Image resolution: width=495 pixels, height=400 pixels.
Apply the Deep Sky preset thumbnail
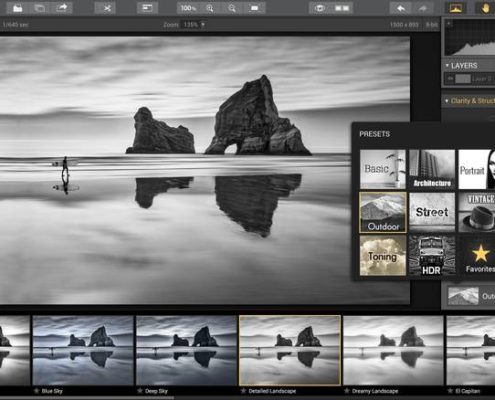[186, 350]
